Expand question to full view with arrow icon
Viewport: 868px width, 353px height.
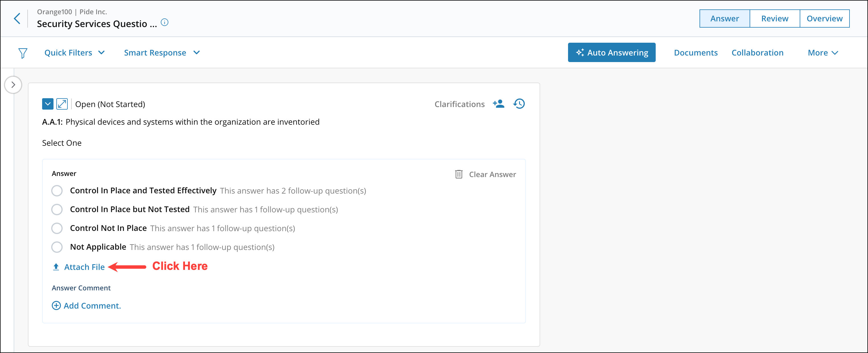(x=62, y=104)
